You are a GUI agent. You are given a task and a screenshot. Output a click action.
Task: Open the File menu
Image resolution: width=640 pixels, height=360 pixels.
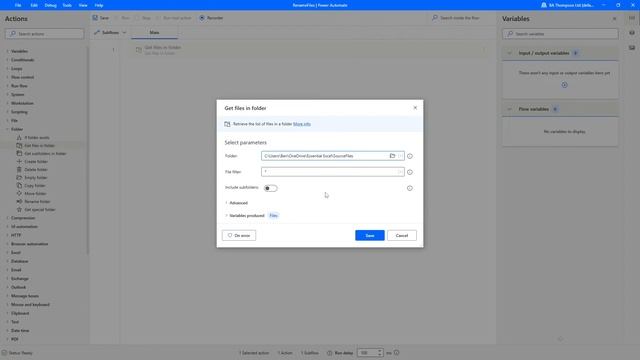coord(18,5)
